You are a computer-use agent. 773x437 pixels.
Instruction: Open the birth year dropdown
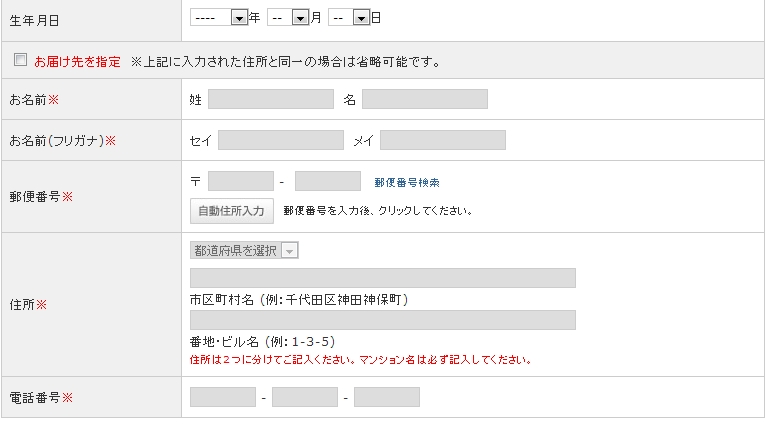pyautogui.click(x=219, y=17)
